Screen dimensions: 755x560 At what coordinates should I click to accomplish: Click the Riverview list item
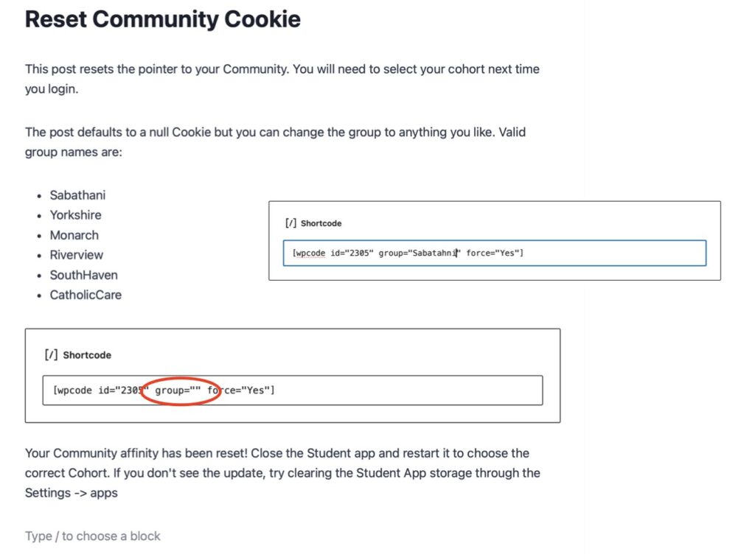pyautogui.click(x=77, y=255)
